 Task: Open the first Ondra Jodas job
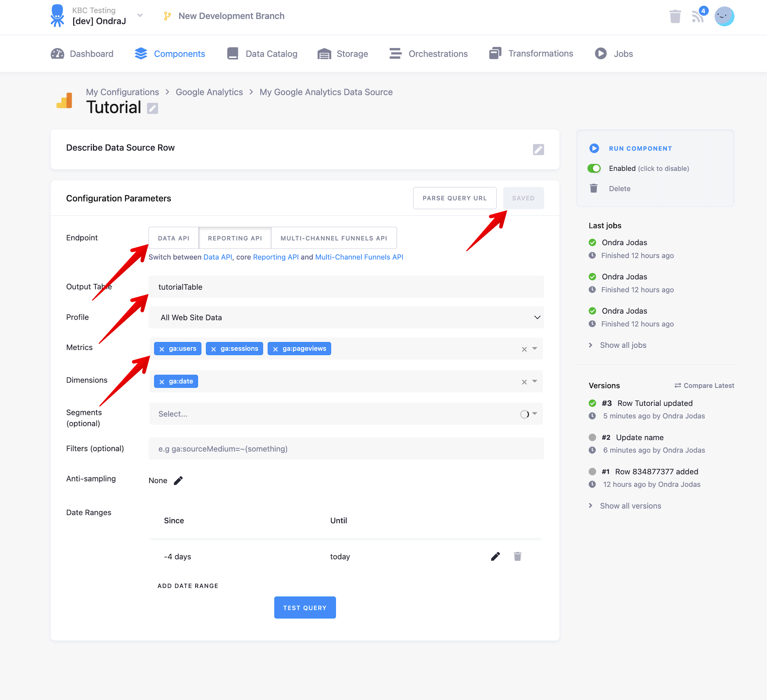click(624, 243)
